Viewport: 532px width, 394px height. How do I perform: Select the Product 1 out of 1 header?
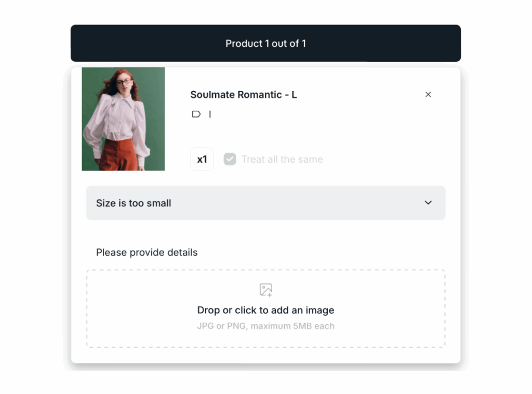265,44
